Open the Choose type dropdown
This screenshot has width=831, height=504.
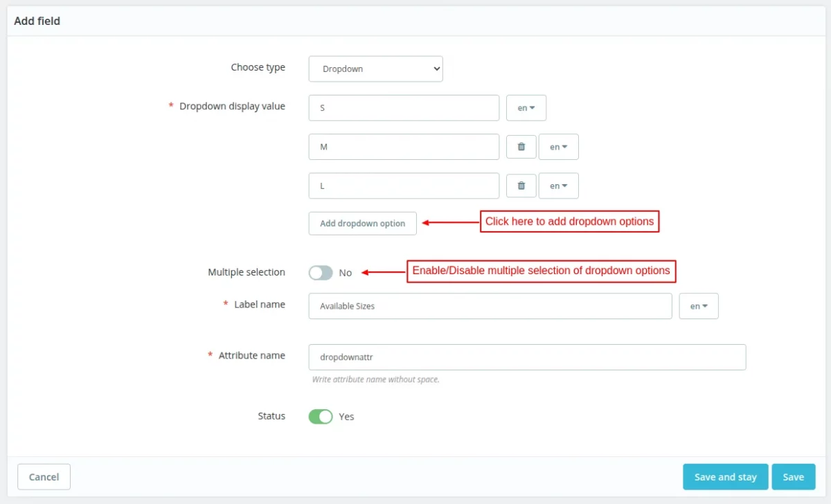coord(375,69)
